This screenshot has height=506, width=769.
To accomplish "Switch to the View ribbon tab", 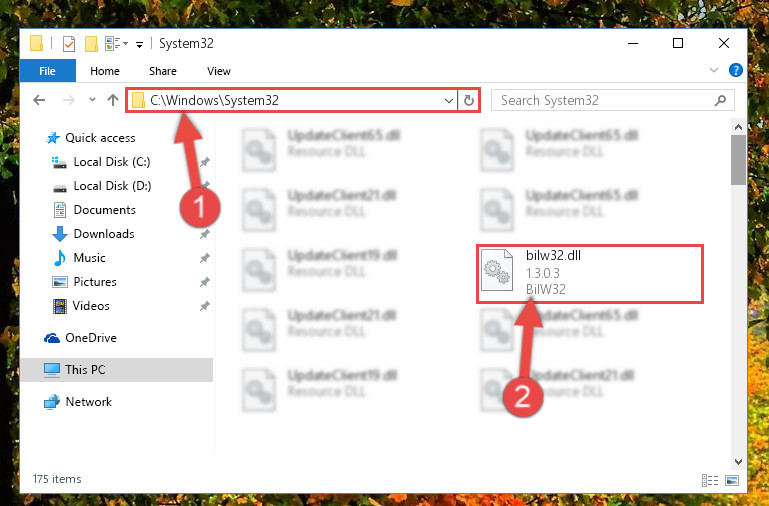I will point(219,71).
